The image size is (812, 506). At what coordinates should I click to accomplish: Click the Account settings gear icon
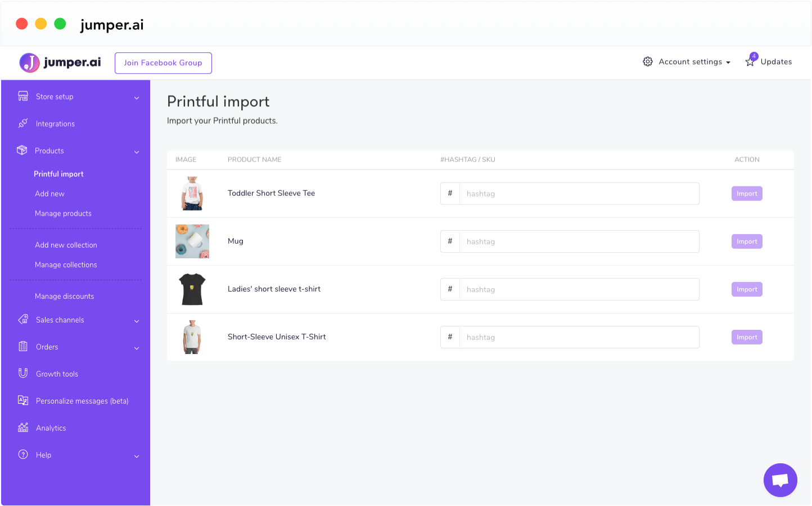648,61
